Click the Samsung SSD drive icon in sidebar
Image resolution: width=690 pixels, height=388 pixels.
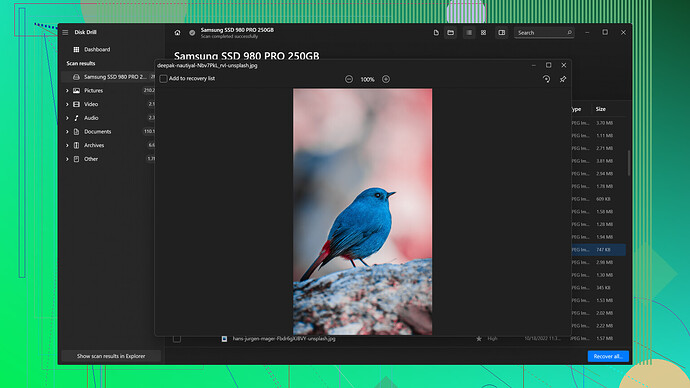77,77
